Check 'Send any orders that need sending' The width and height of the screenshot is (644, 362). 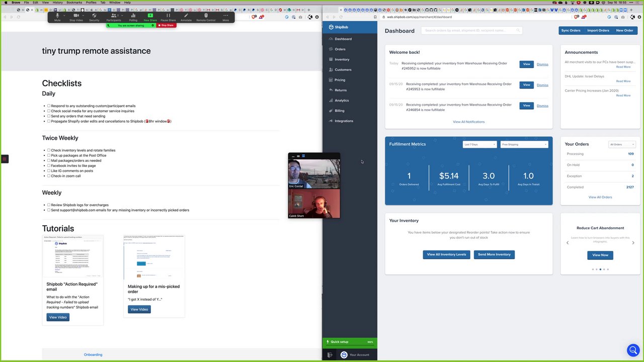[x=49, y=116]
